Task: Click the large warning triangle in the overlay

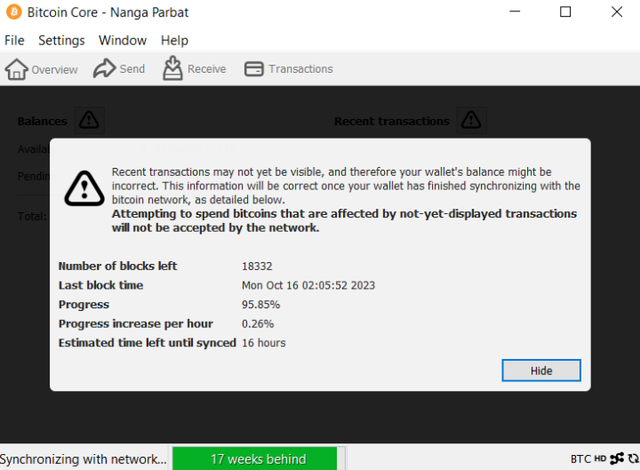Action: [x=84, y=188]
